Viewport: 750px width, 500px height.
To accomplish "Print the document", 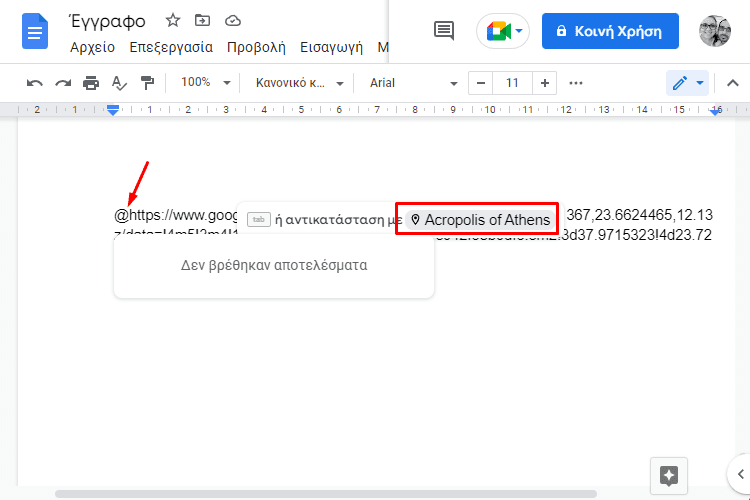I will [x=91, y=83].
